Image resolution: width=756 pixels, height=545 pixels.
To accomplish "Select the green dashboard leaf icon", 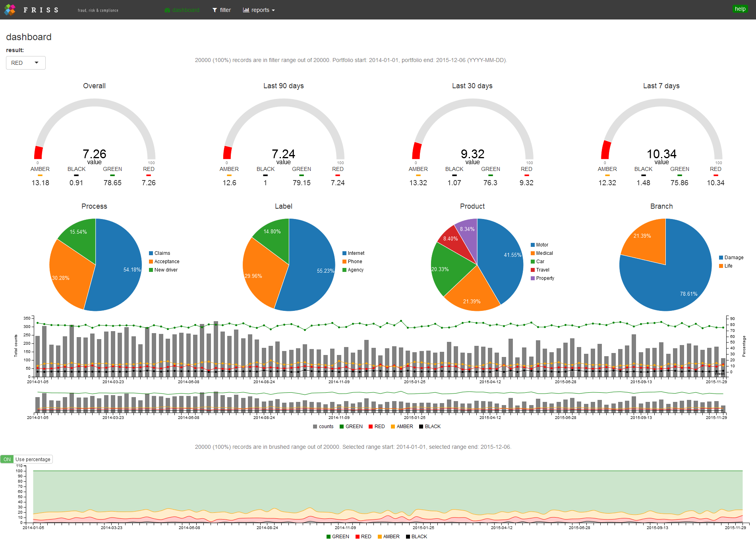I will [166, 10].
